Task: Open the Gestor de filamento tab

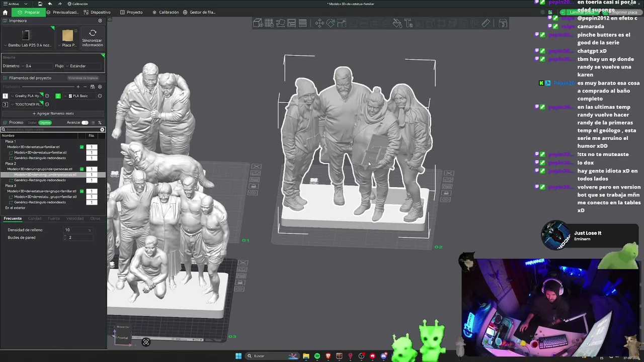Action: tap(199, 12)
